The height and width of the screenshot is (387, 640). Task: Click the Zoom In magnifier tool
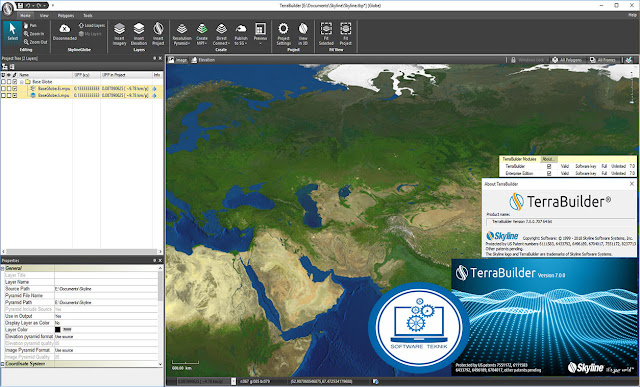[33, 33]
